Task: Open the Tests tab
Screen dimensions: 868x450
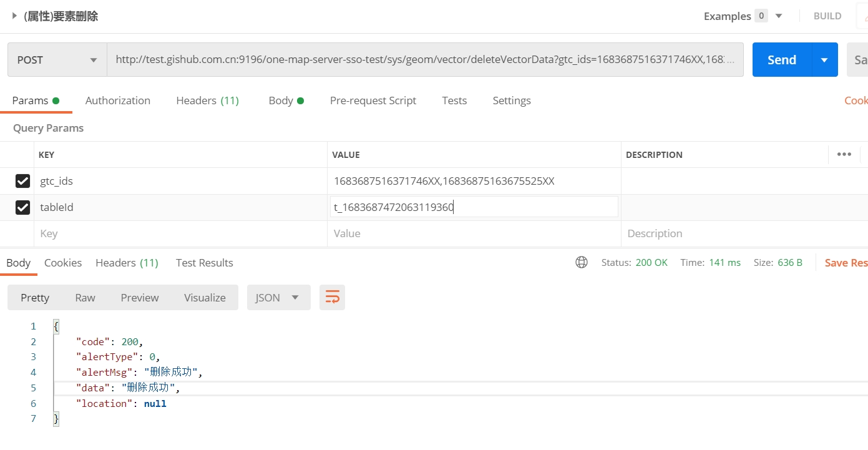Action: [x=454, y=100]
